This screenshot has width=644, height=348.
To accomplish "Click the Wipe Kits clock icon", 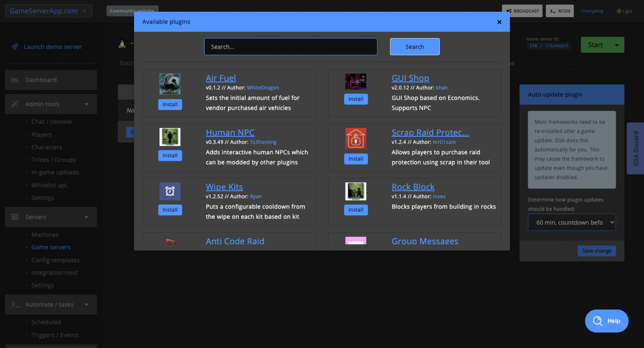I will tap(170, 191).
